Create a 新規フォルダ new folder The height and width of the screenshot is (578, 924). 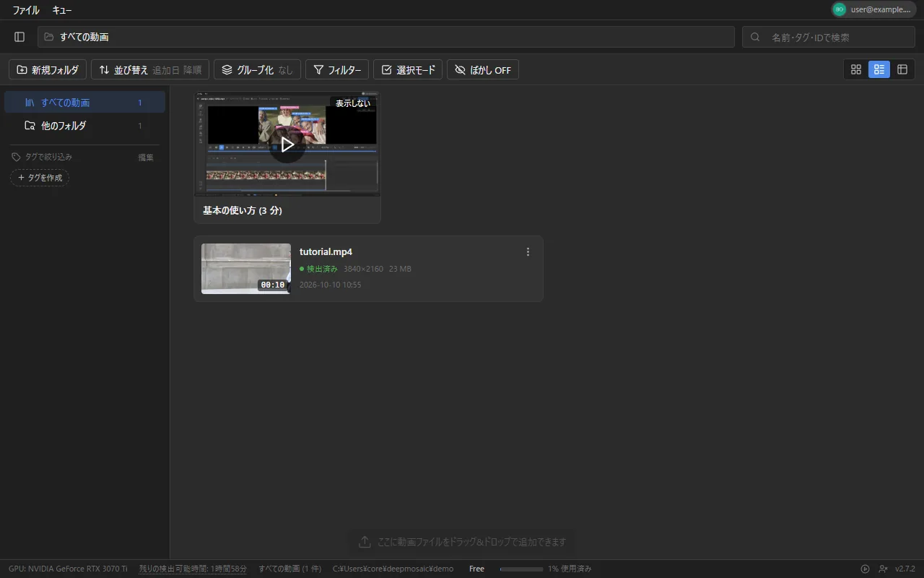(48, 70)
